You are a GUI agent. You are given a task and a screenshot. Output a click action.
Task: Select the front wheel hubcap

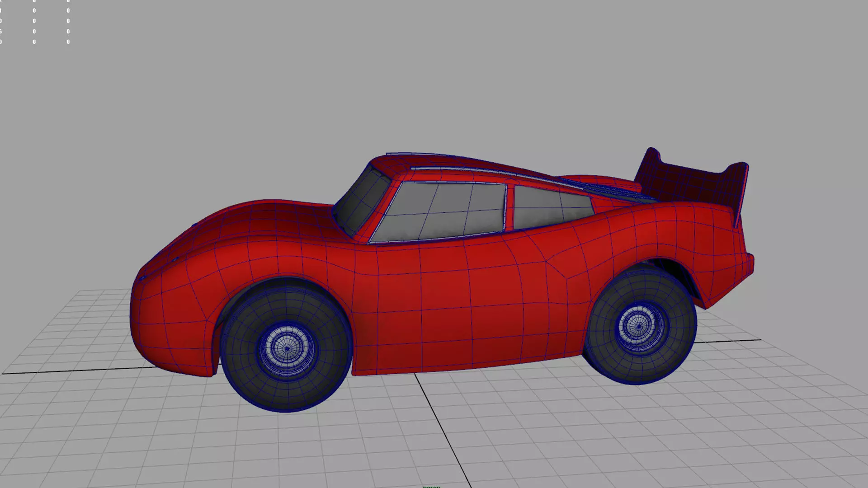(x=287, y=349)
